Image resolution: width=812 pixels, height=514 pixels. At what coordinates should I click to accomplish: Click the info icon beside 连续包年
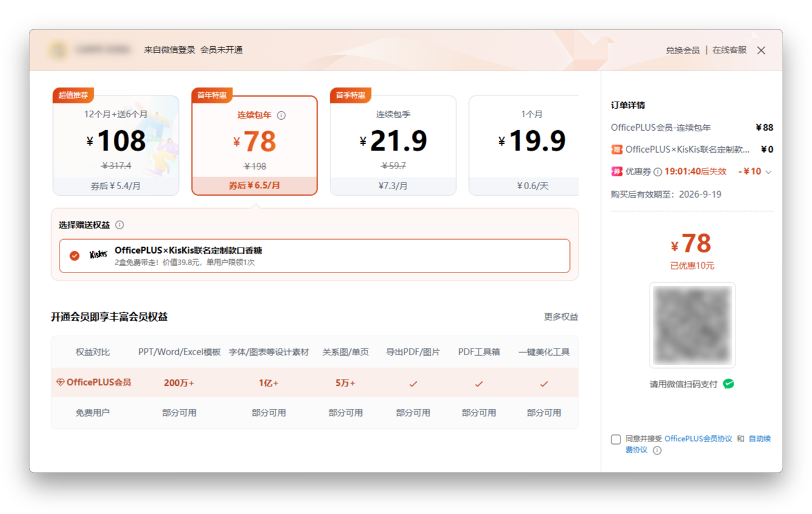coord(281,116)
